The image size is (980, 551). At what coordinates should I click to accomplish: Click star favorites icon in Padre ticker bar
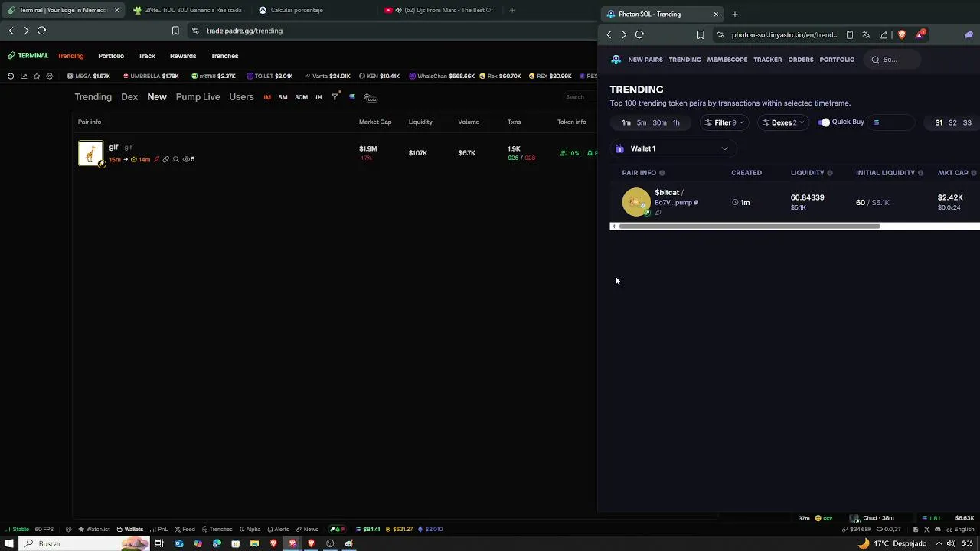37,76
